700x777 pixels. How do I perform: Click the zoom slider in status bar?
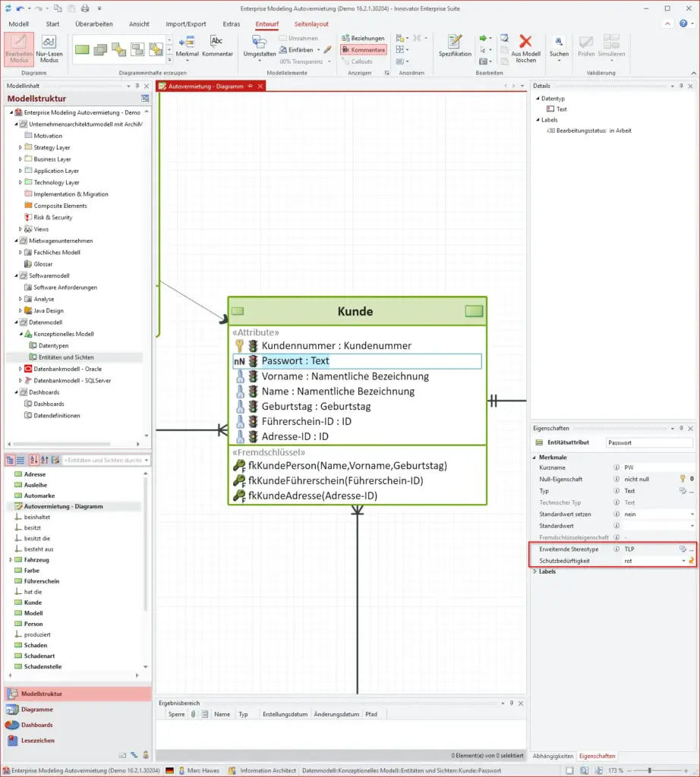coord(649,771)
